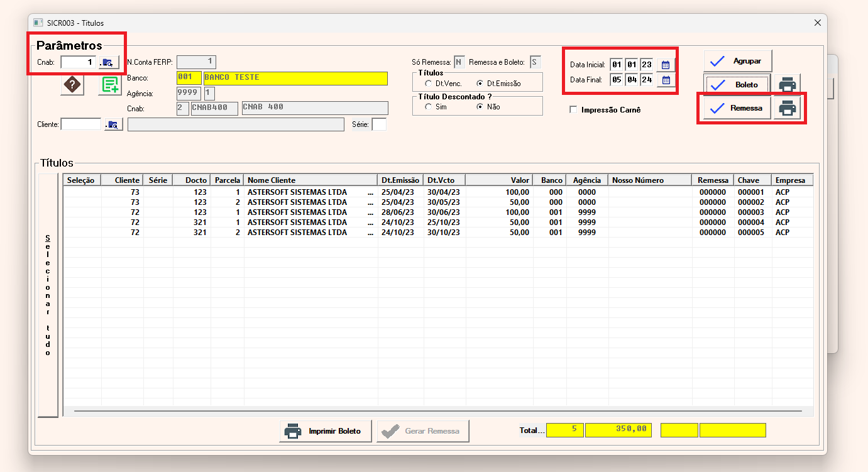Click the Data Final month field
This screenshot has width=868, height=472.
631,80
